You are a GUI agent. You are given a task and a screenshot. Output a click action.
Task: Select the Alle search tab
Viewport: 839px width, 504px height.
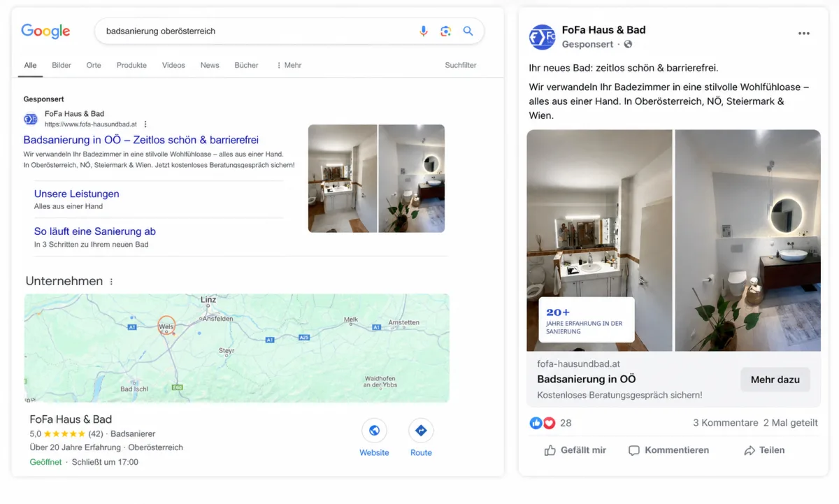click(x=30, y=65)
